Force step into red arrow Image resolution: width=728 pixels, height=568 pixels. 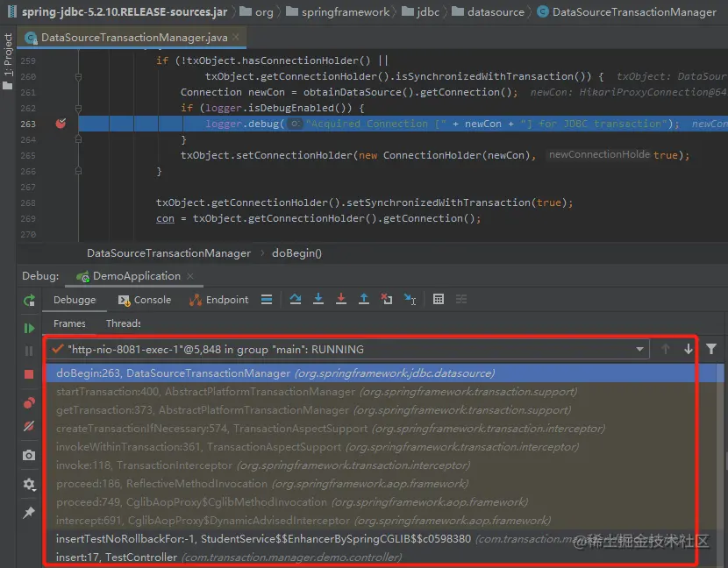tap(341, 299)
